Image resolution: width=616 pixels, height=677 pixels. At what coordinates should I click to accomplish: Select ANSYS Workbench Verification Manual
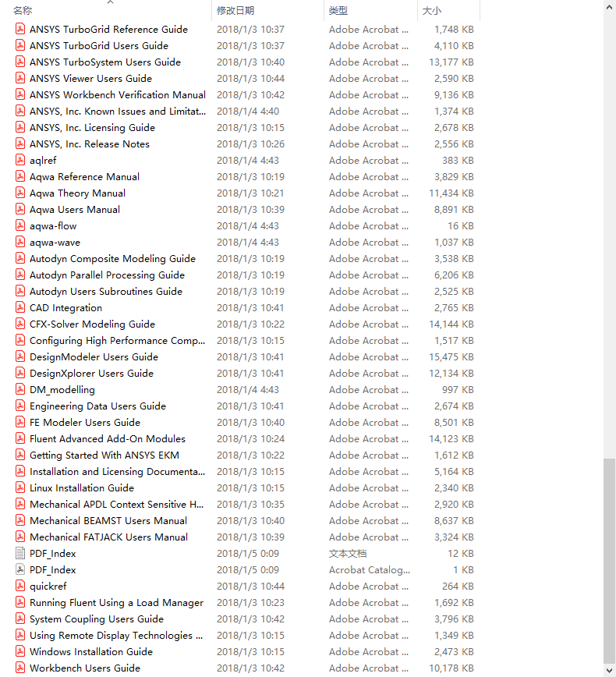118,95
